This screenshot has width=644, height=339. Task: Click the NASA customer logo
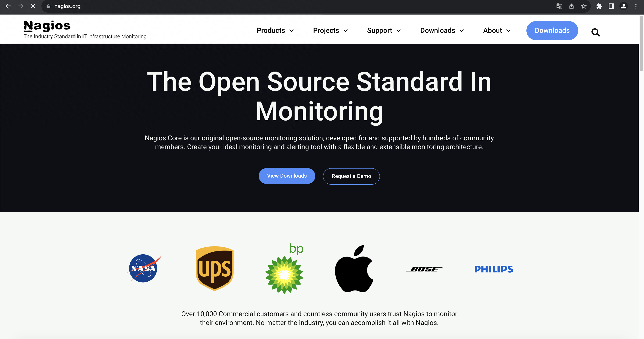coord(144,268)
